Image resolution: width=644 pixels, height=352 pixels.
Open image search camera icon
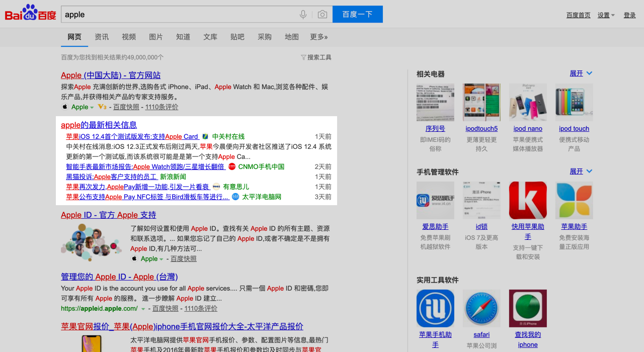pos(323,15)
